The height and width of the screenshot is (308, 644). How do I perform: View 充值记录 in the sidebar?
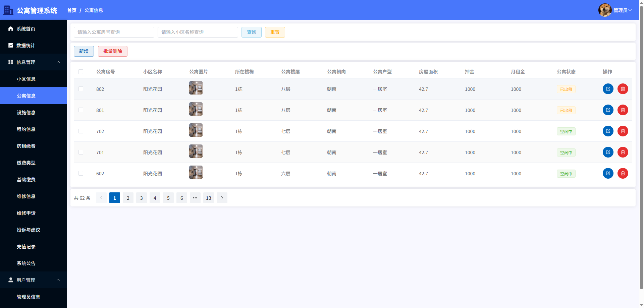coord(34,246)
